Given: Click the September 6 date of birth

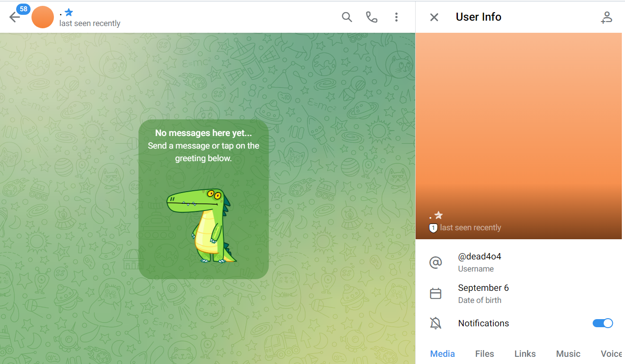Looking at the screenshot, I should [x=483, y=288].
